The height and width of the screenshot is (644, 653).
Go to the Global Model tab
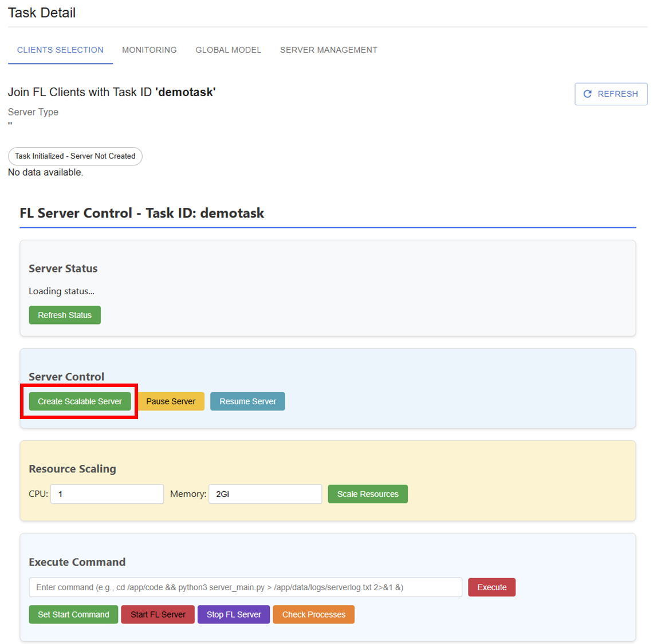pyautogui.click(x=228, y=50)
